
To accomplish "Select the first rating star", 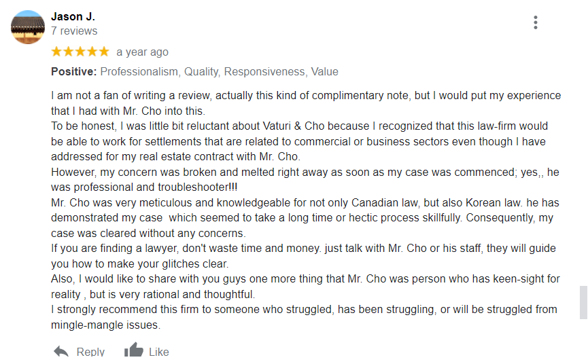I will tap(56, 52).
